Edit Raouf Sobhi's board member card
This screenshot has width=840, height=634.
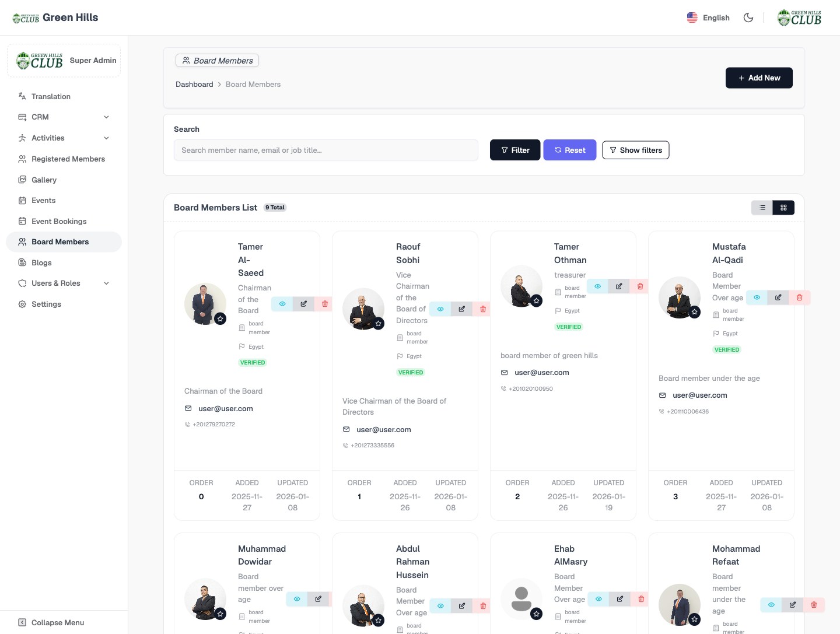coord(461,309)
